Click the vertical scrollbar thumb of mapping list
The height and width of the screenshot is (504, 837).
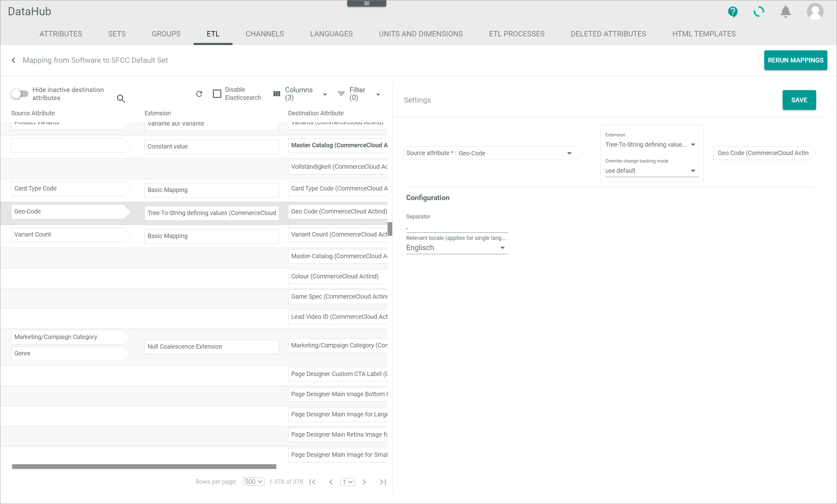390,229
